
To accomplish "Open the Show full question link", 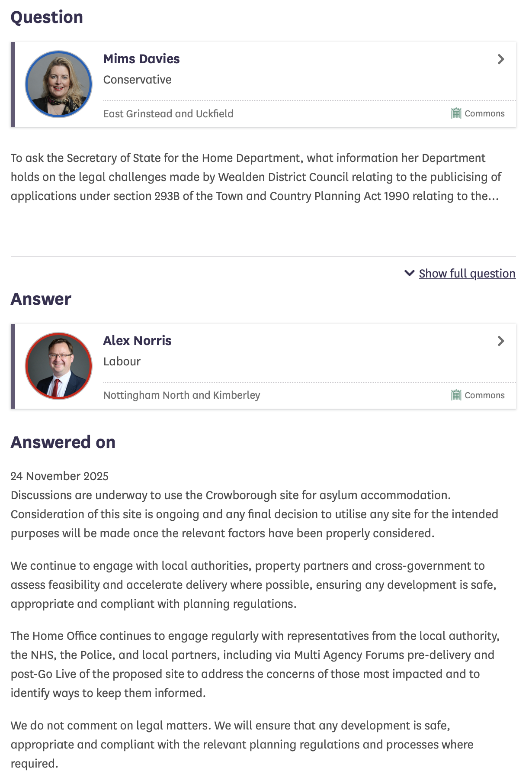I will (467, 274).
